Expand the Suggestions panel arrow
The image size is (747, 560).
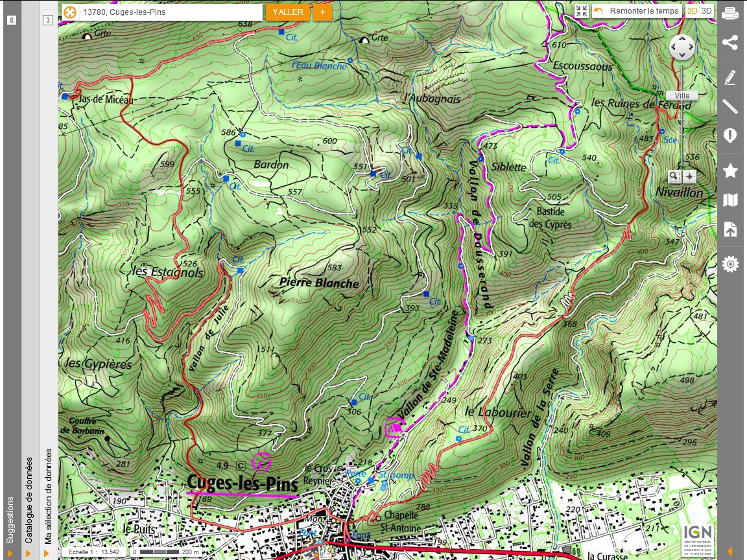[x=10, y=553]
